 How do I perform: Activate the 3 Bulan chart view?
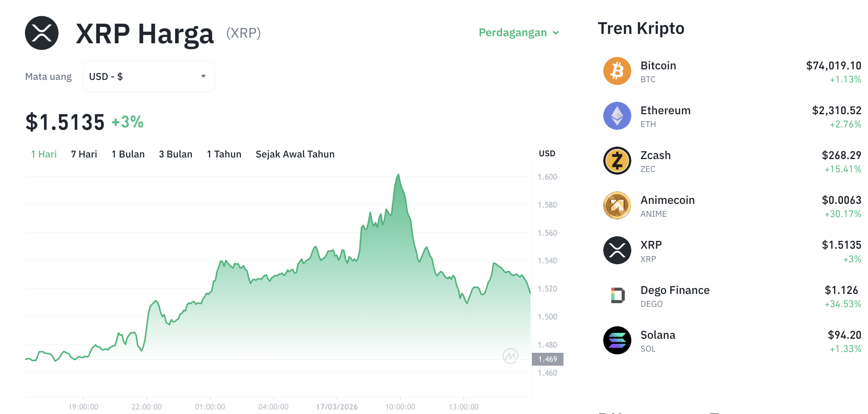(x=175, y=154)
